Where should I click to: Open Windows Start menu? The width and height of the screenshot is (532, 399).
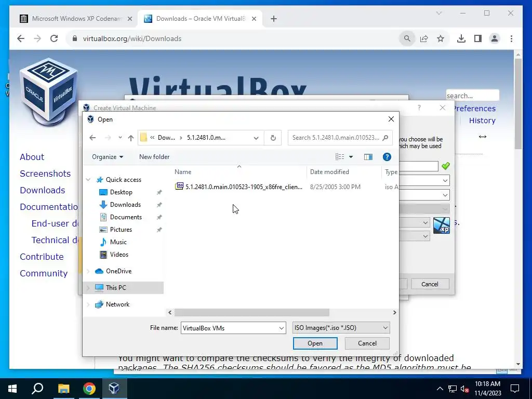click(12, 389)
